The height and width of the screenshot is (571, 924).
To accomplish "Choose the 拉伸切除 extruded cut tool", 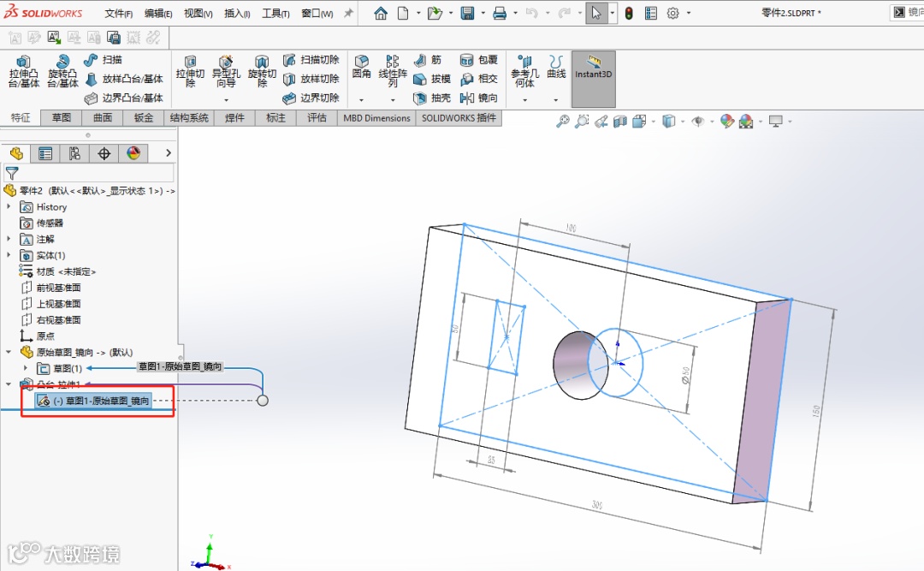I will (x=190, y=72).
